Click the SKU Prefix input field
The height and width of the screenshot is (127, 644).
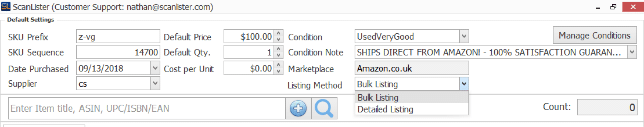click(118, 36)
